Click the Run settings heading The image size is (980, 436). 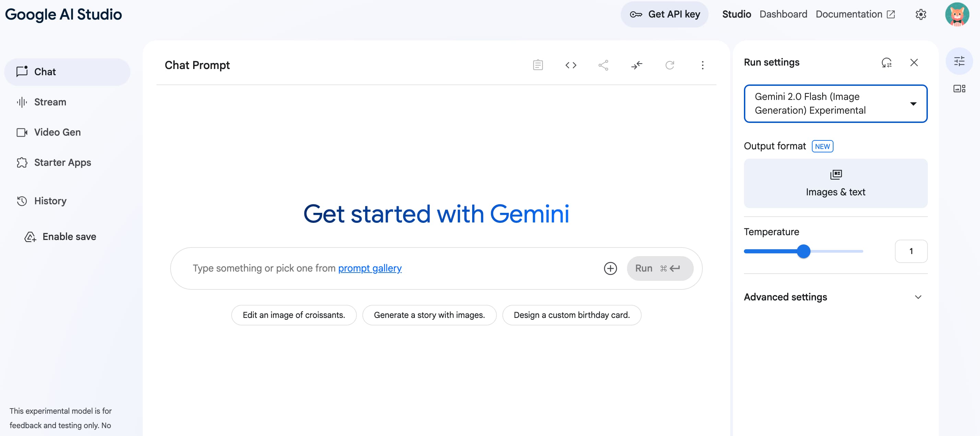pos(771,62)
